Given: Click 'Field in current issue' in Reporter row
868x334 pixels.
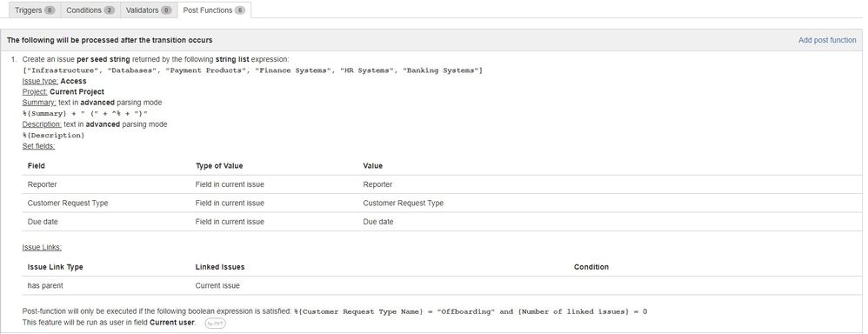Looking at the screenshot, I should click(230, 184).
